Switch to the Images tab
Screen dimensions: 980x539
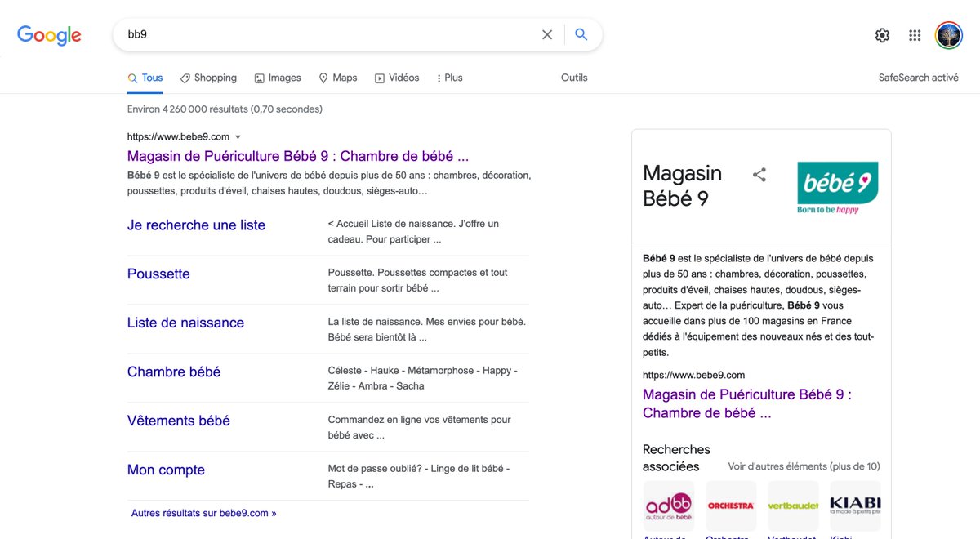click(278, 78)
